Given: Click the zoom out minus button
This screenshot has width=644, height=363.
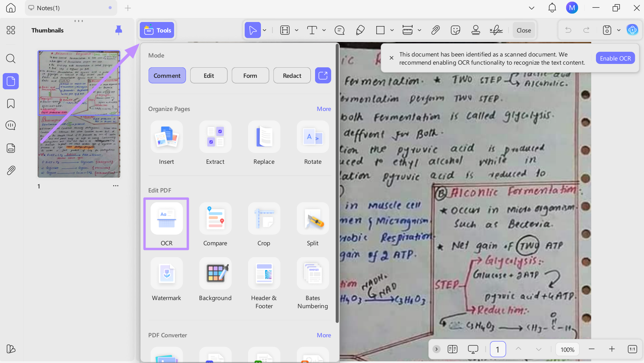Looking at the screenshot, I should pos(592,349).
